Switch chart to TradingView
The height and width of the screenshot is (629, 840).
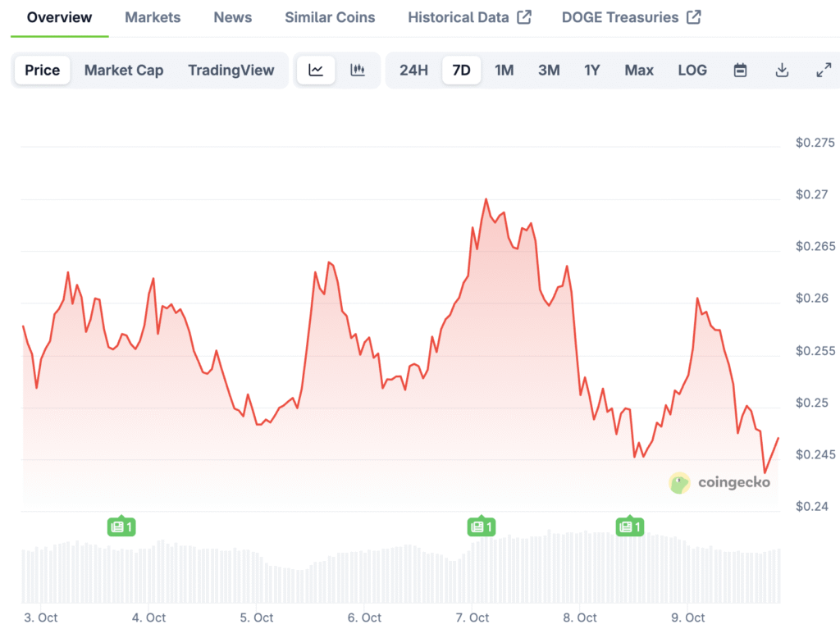click(231, 71)
